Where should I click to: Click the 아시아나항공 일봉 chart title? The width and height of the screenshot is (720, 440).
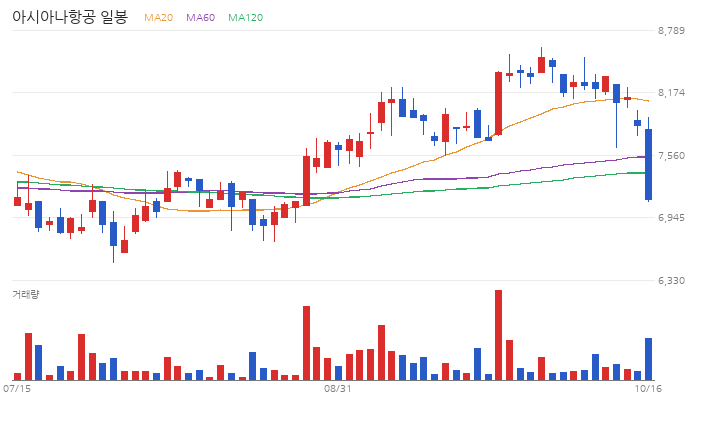[70, 17]
